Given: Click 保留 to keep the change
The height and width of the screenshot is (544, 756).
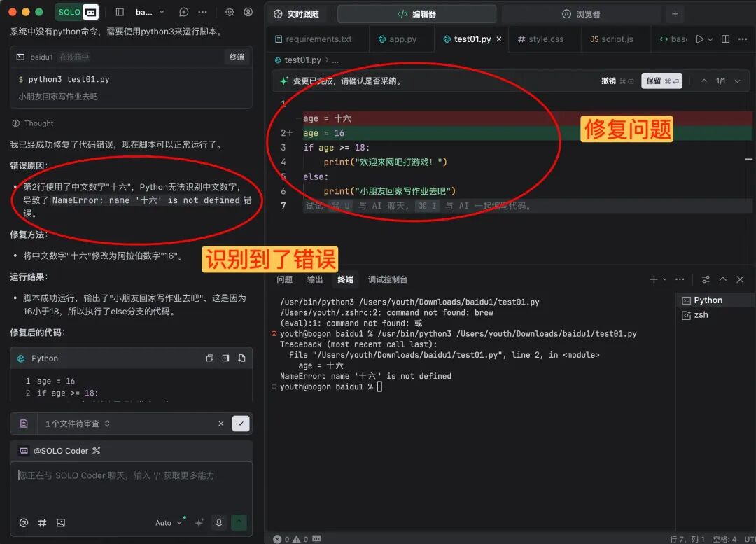Looking at the screenshot, I should tap(661, 81).
